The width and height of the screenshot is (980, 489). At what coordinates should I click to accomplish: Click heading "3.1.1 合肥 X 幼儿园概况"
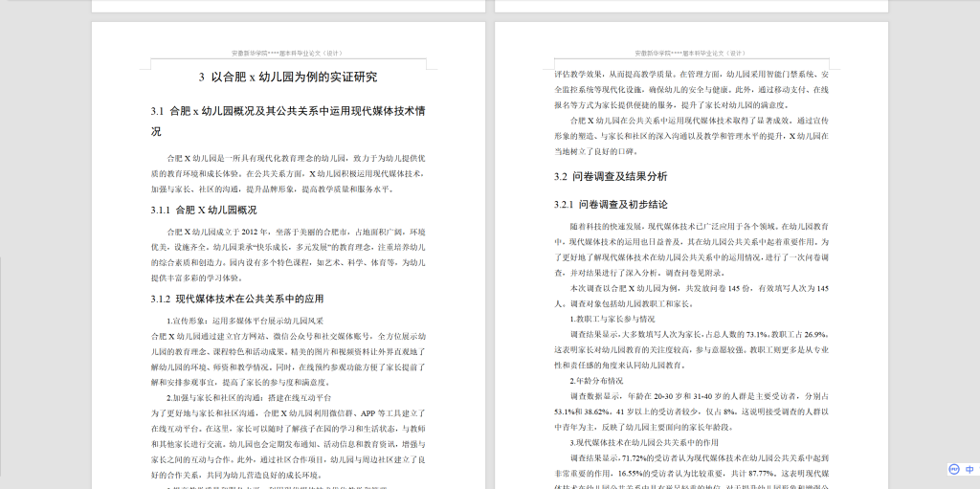pyautogui.click(x=204, y=211)
